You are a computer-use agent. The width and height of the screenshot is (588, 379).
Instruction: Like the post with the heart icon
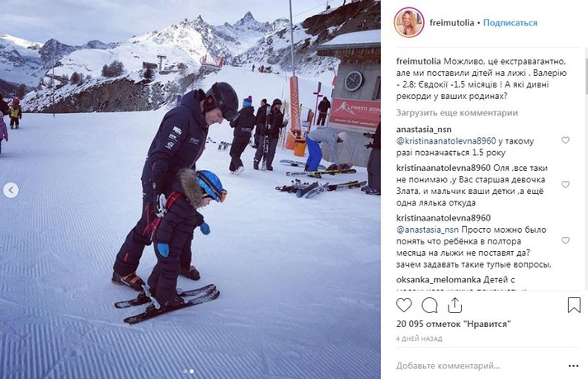(x=404, y=306)
